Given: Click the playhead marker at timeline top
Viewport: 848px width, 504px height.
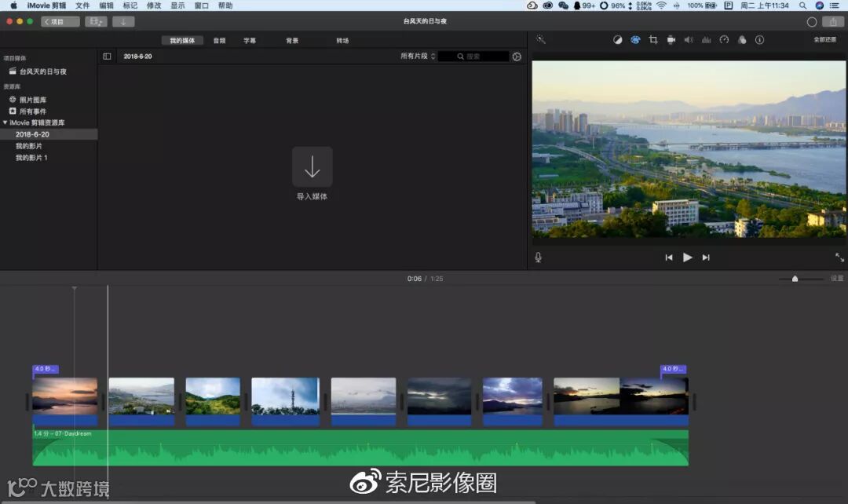Looking at the screenshot, I should click(75, 288).
